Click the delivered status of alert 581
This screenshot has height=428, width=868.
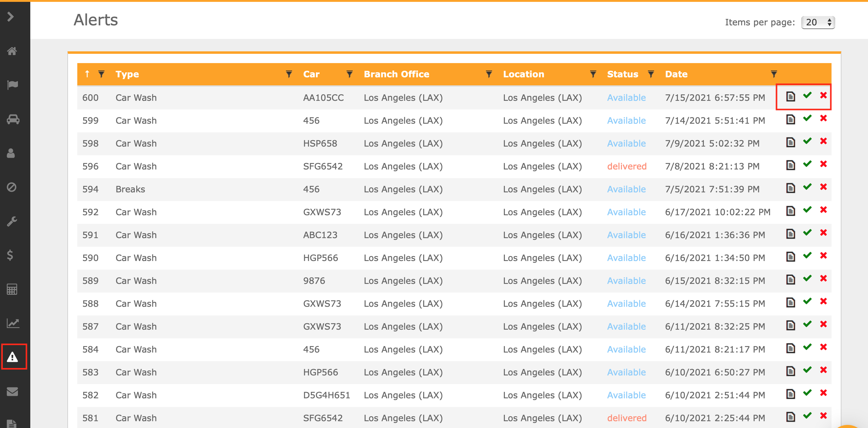point(627,418)
